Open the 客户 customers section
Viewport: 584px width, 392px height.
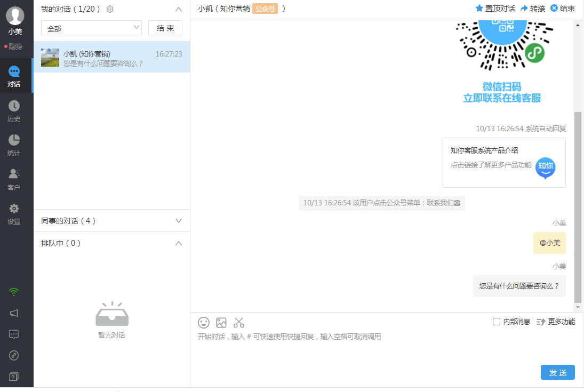pos(14,179)
